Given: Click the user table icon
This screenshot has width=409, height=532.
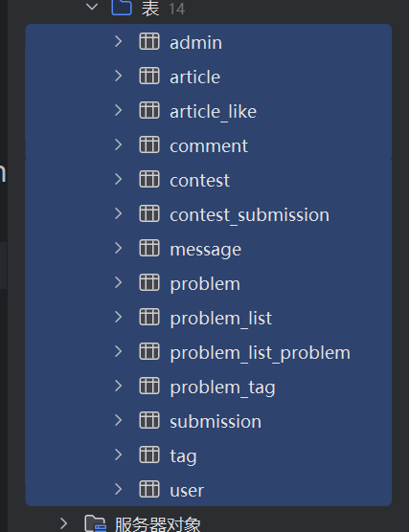Looking at the screenshot, I should (x=149, y=489).
